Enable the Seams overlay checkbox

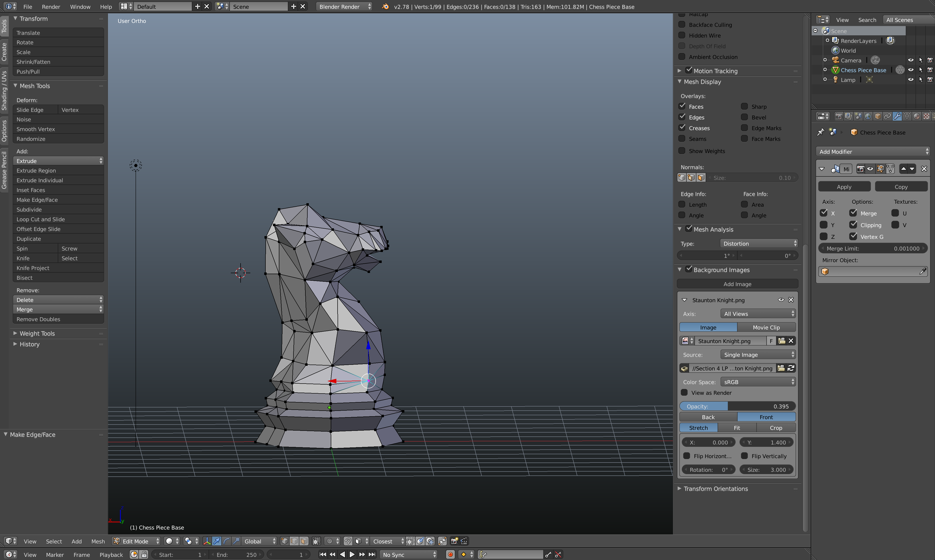(682, 138)
